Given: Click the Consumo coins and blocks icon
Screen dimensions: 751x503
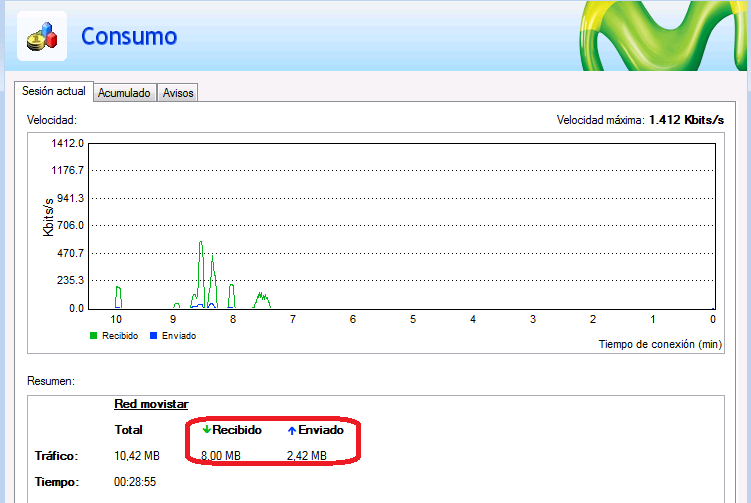Looking at the screenshot, I should [x=42, y=37].
